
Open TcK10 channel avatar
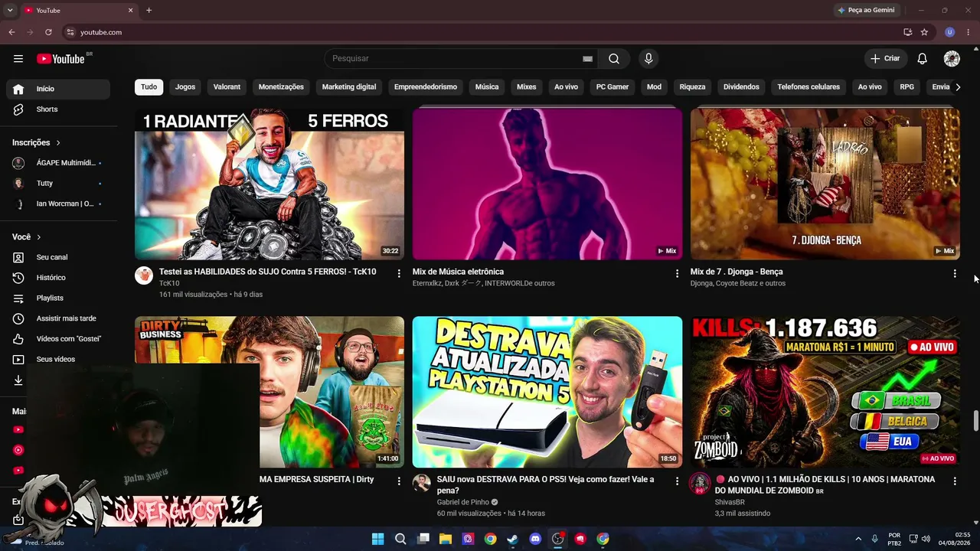[144, 275]
